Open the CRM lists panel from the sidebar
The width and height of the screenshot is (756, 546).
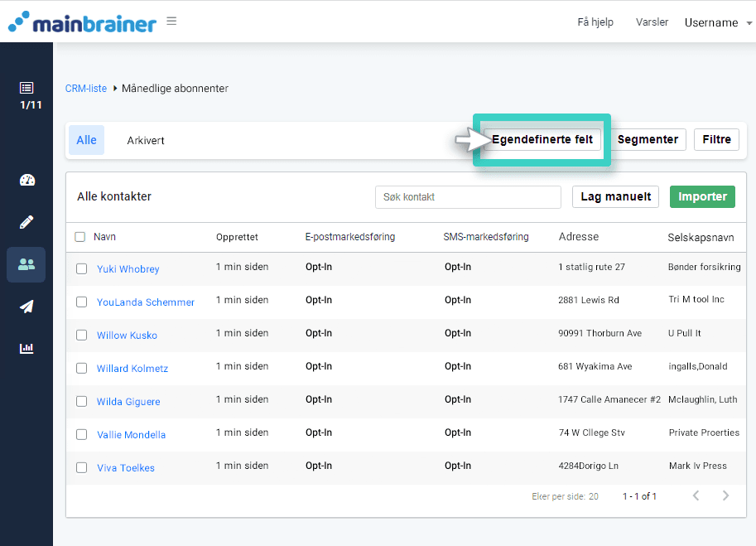pyautogui.click(x=26, y=88)
